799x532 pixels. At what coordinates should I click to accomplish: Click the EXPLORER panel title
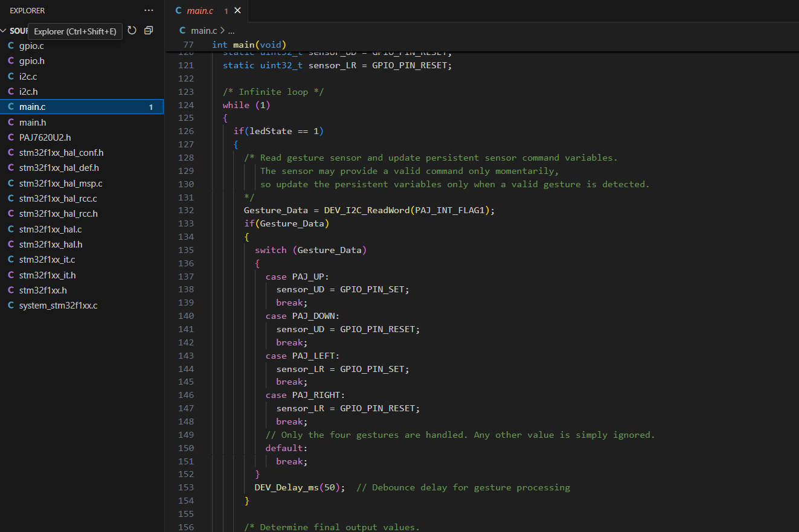tap(27, 11)
